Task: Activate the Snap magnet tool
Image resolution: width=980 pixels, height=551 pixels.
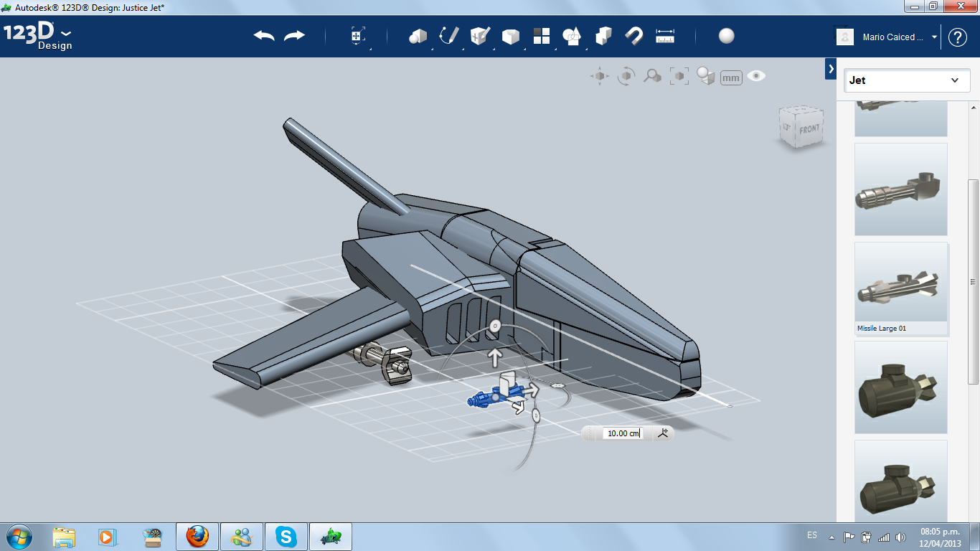Action: [633, 36]
